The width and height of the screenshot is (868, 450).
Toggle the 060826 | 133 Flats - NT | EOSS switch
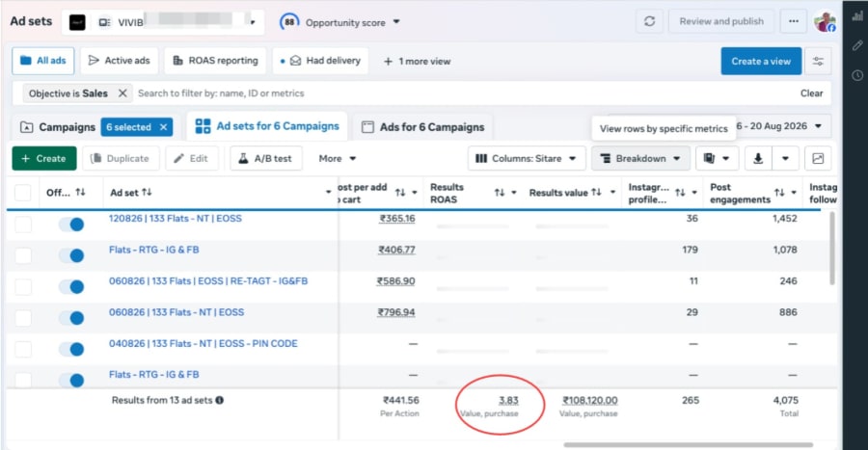(x=71, y=318)
